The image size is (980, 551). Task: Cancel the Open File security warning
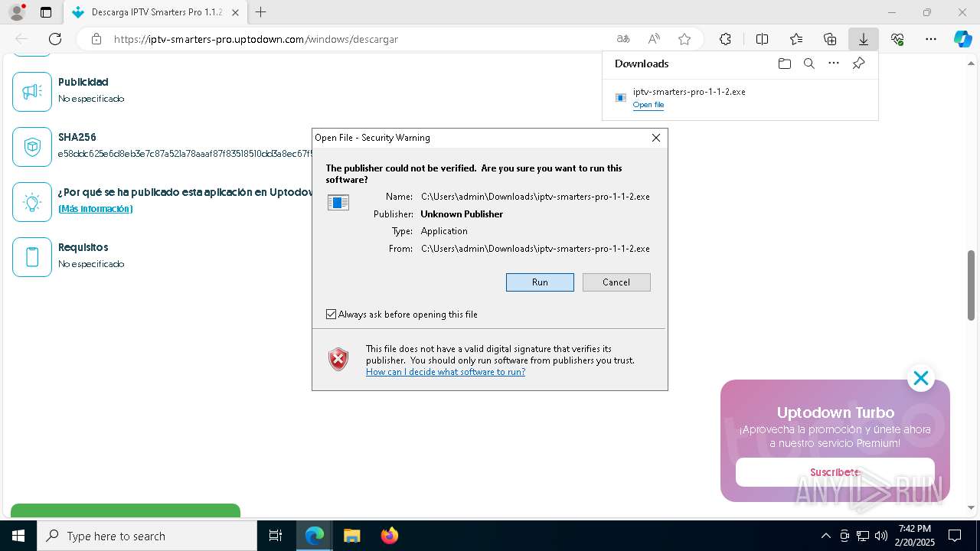tap(616, 282)
